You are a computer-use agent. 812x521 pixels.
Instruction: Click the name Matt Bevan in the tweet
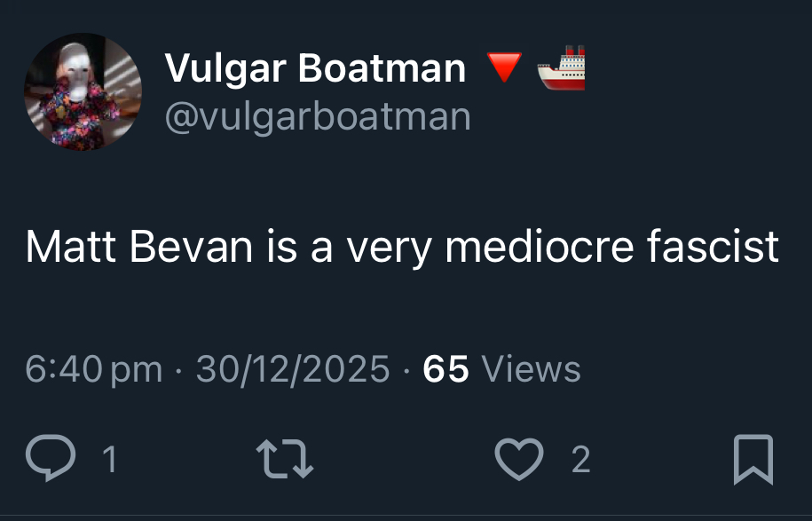[x=139, y=246]
